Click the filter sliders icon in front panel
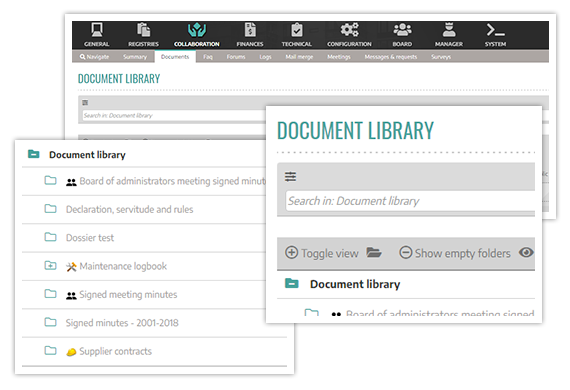 (x=290, y=177)
